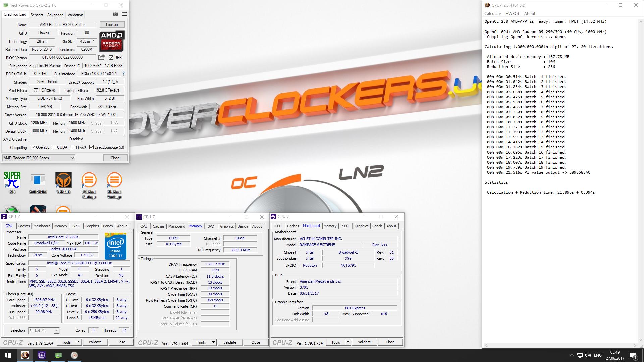This screenshot has height=362, width=644.
Task: Click Close in the Mainboard tab window
Action: point(390,342)
